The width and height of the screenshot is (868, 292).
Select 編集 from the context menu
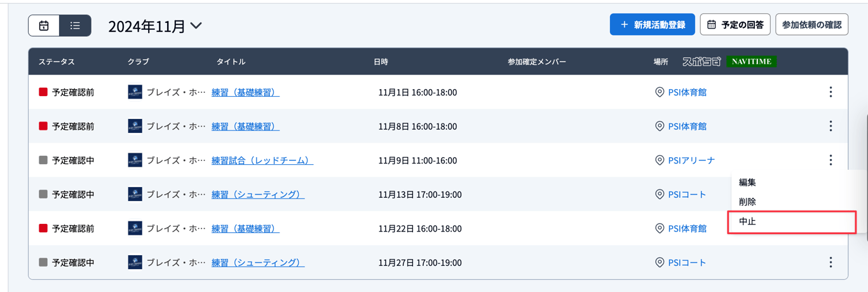coord(748,183)
